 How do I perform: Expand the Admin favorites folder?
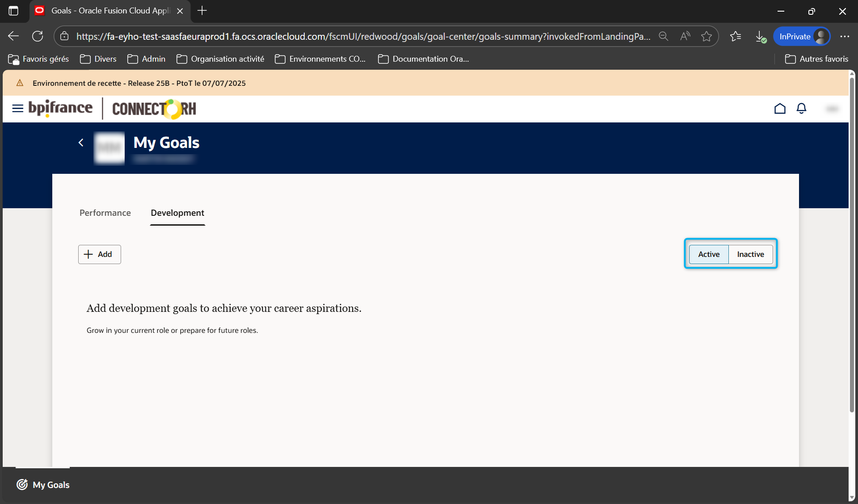[x=147, y=59]
